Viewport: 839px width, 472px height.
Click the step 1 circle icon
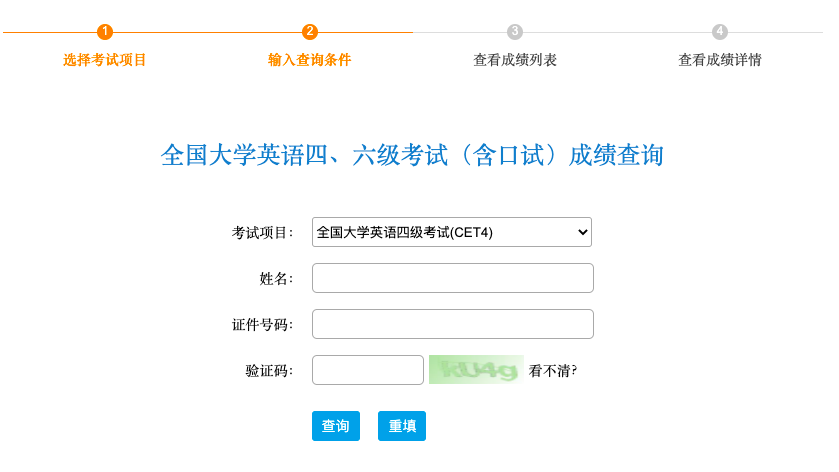click(105, 32)
